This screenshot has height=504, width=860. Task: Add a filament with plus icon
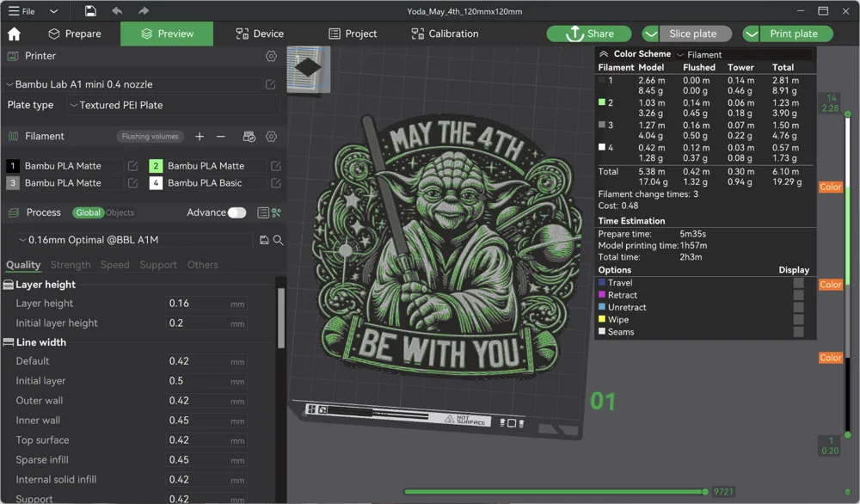point(200,137)
